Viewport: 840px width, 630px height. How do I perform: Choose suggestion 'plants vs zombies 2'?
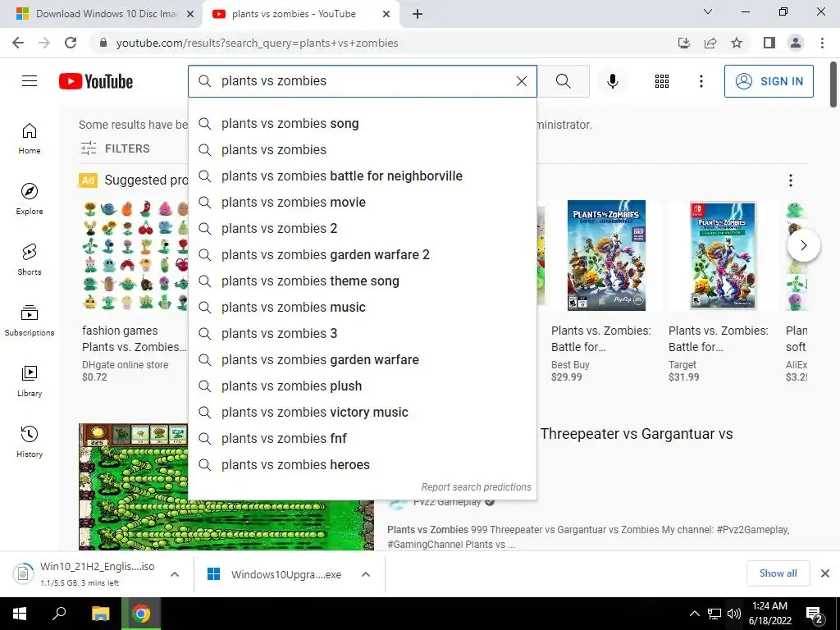[x=363, y=228]
